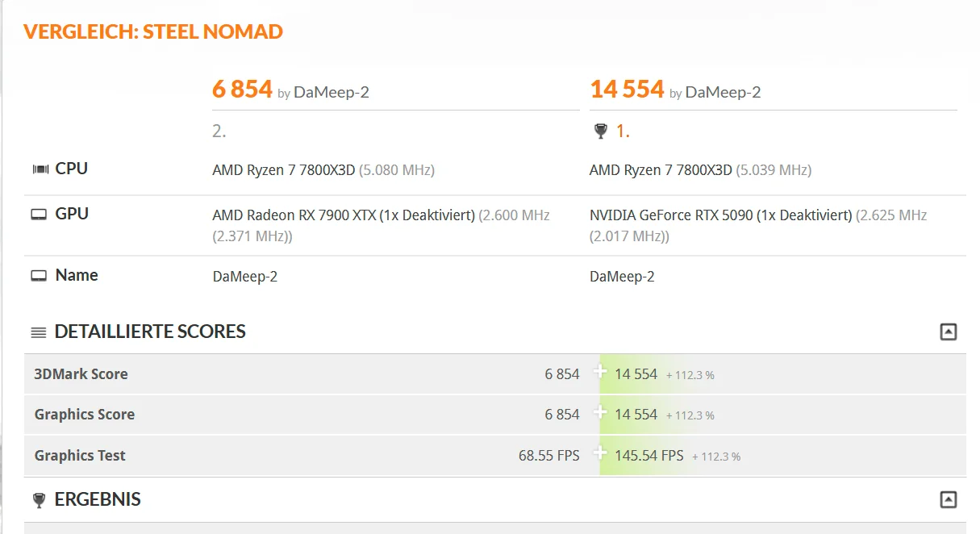980x534 pixels.
Task: Click the CPU chip icon
Action: pyautogui.click(x=40, y=169)
